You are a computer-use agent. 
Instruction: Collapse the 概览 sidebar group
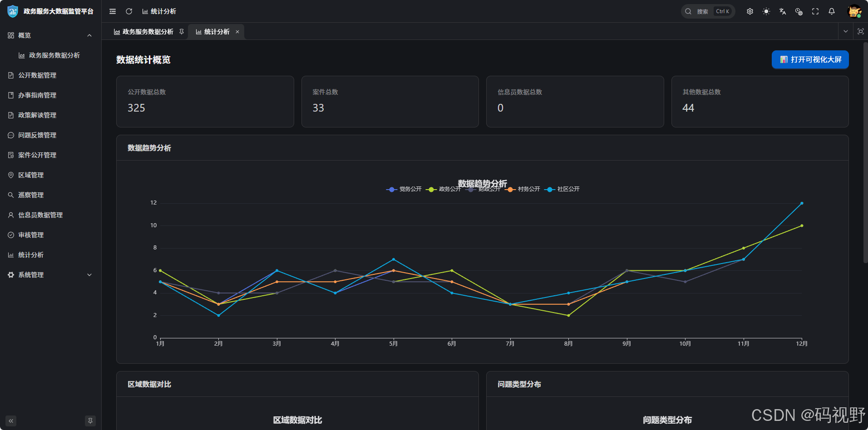tap(50, 35)
